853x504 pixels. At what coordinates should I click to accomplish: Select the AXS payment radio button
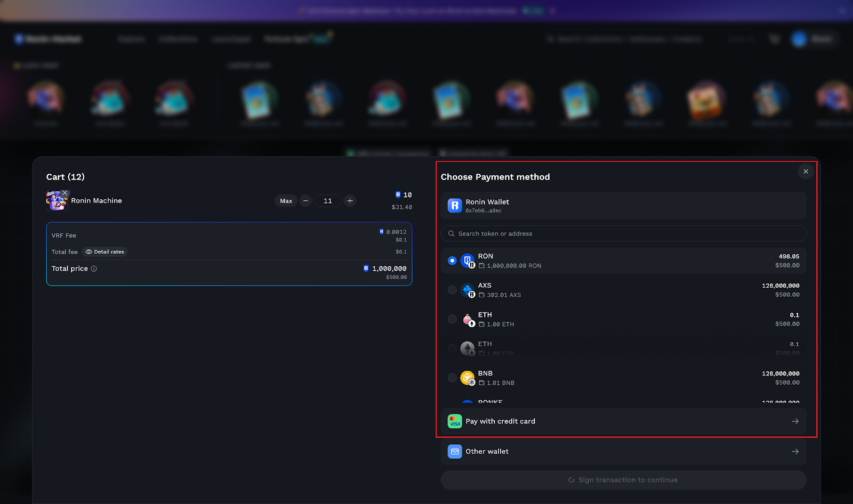(x=452, y=290)
